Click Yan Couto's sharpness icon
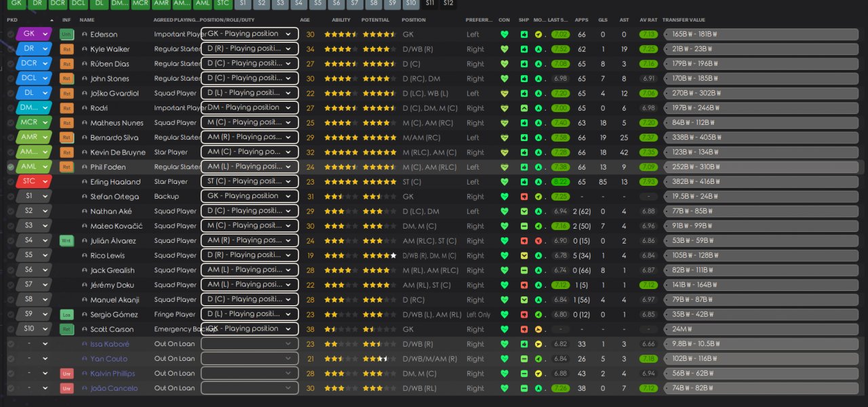This screenshot has width=868, height=407. (x=524, y=359)
